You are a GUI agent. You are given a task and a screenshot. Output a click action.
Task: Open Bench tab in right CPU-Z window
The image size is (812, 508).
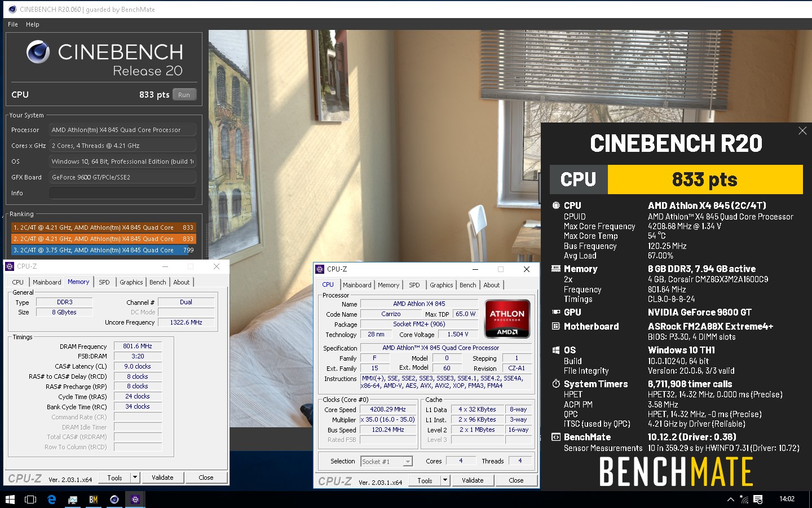pyautogui.click(x=468, y=285)
